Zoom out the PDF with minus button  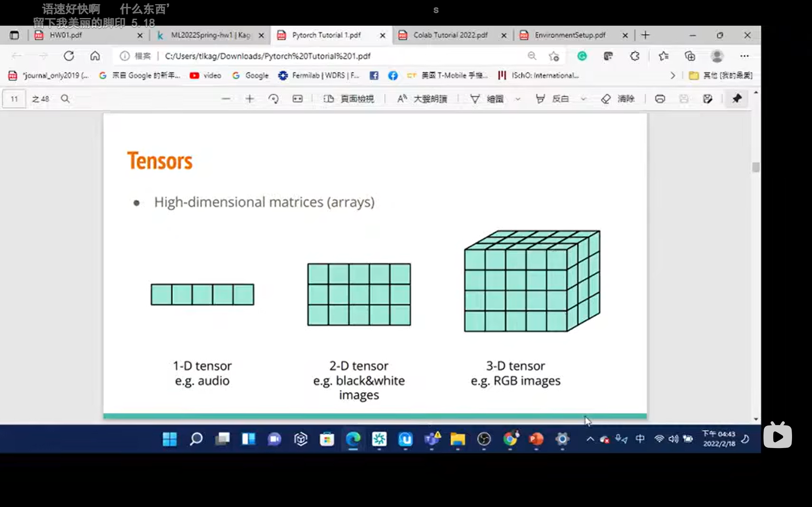click(x=226, y=99)
